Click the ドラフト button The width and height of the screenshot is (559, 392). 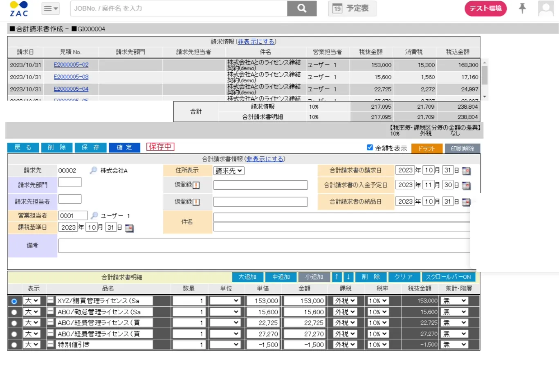pos(427,149)
